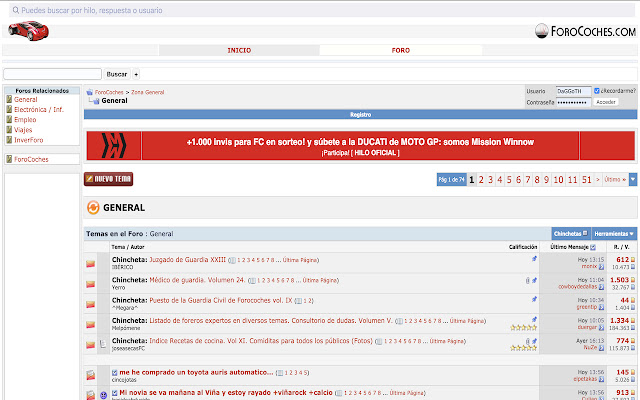Open the Empleo sidebar forum
The width and height of the screenshot is (640, 400).
(25, 120)
